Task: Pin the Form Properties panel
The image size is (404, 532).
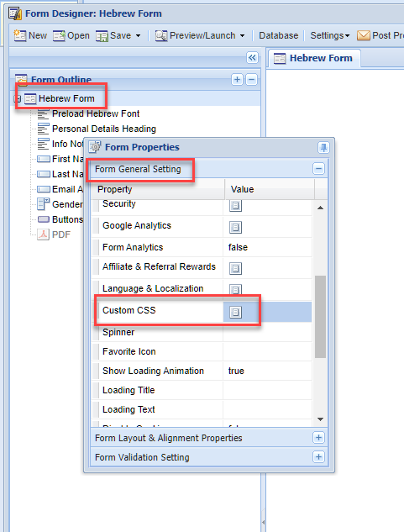Action: pyautogui.click(x=323, y=147)
